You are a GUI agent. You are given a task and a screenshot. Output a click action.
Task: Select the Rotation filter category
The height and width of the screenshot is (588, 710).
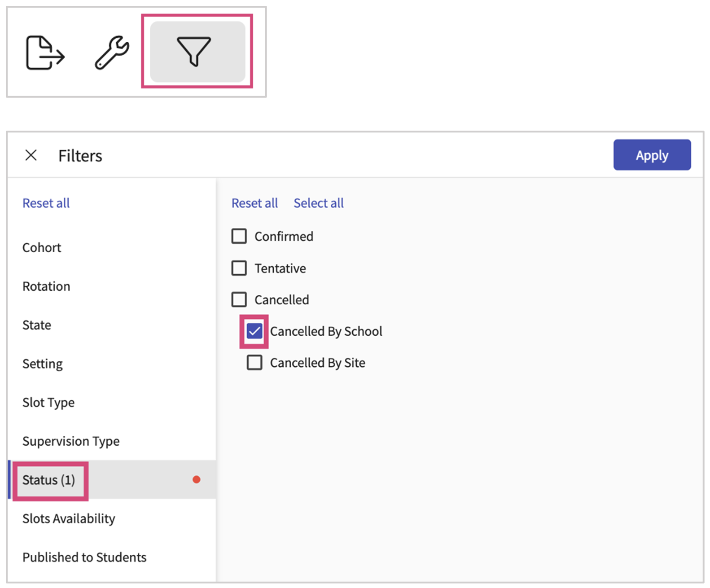click(x=46, y=286)
